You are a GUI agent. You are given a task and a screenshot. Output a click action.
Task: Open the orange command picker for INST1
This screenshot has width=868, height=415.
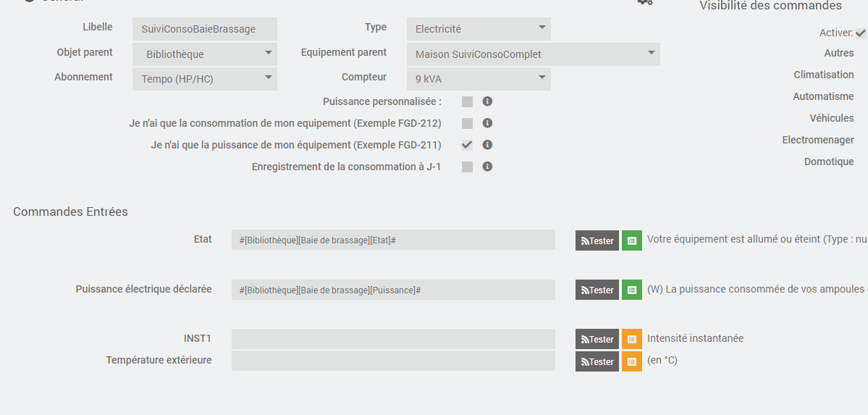coord(632,339)
